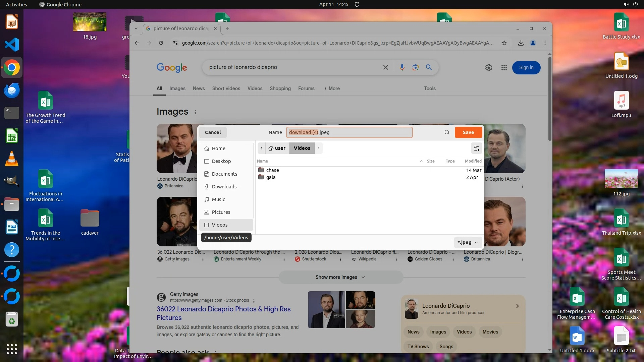Select Pictures in the dialog sidebar
Image resolution: width=644 pixels, height=362 pixels.
(221, 212)
